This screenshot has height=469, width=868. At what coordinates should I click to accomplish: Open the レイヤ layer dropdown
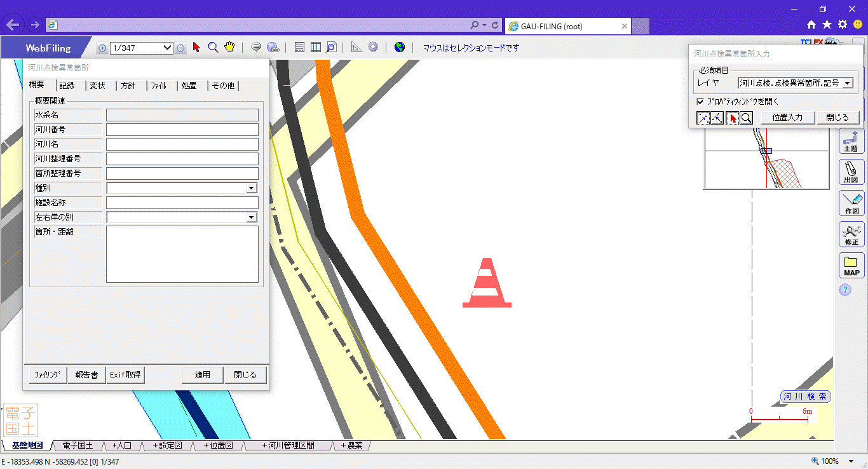tap(847, 83)
